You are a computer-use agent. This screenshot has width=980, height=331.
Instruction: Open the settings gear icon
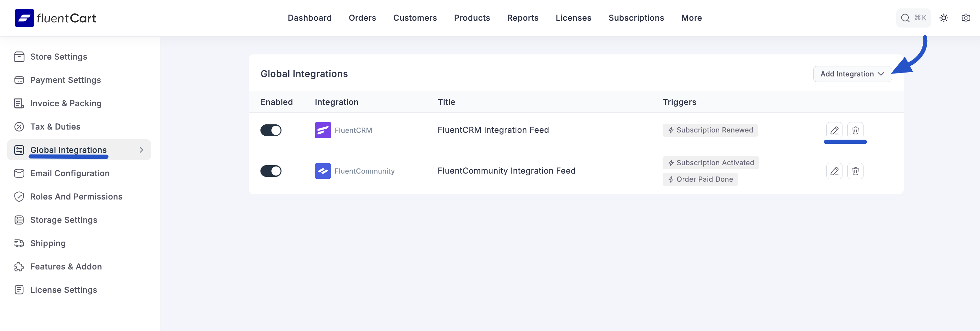[966, 18]
